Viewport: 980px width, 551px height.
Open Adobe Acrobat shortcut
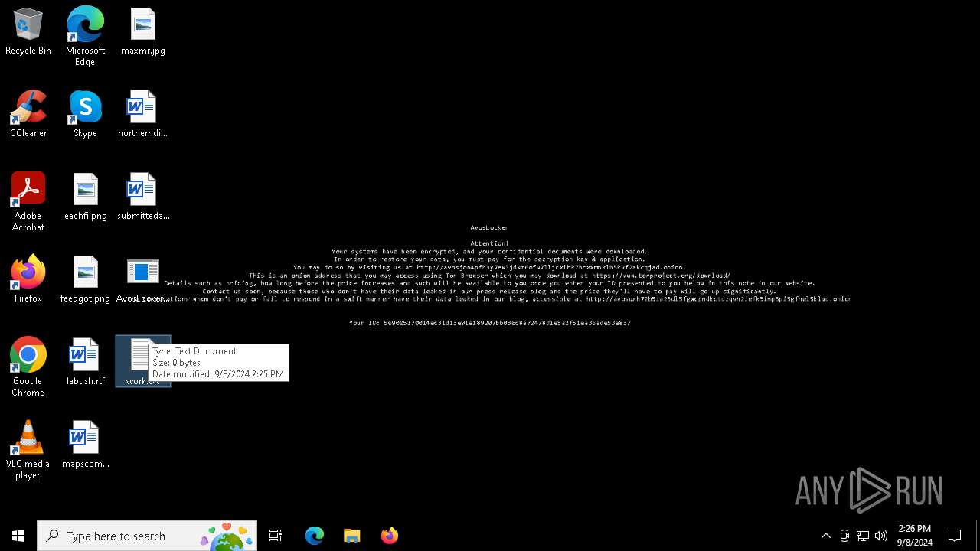[x=28, y=202]
